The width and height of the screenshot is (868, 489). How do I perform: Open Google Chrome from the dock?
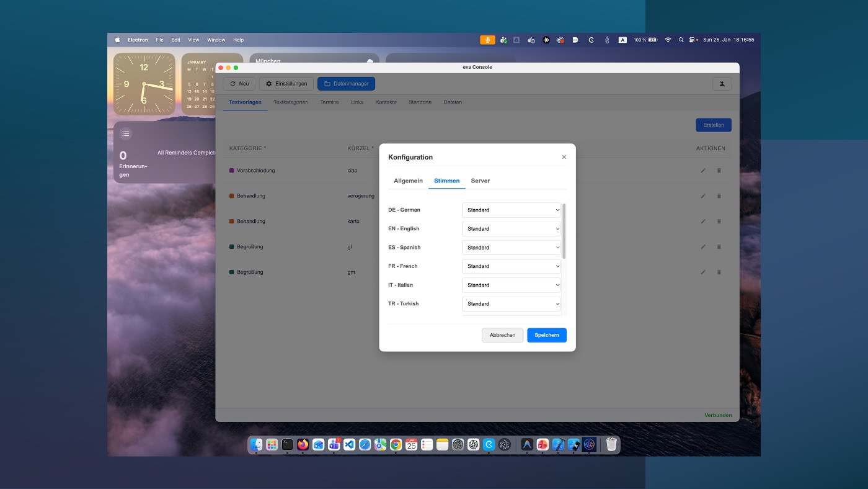396,444
